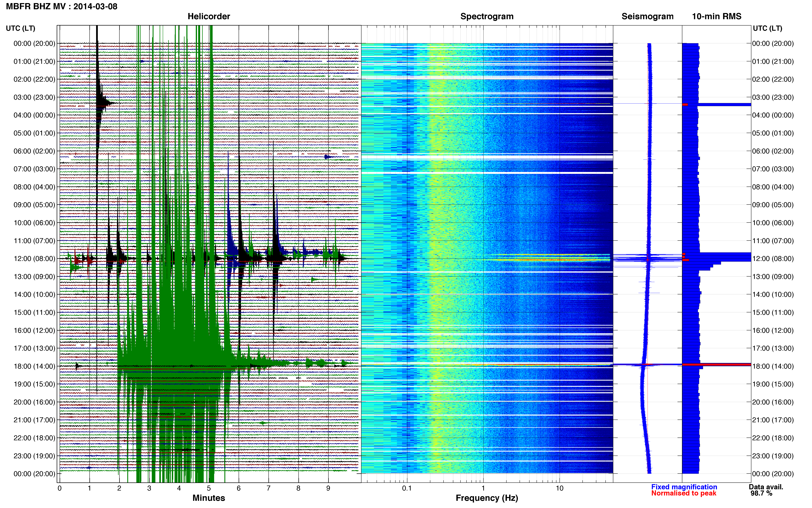812x508 pixels.
Task: Click the '0.1' frequency axis tick
Action: 407,488
